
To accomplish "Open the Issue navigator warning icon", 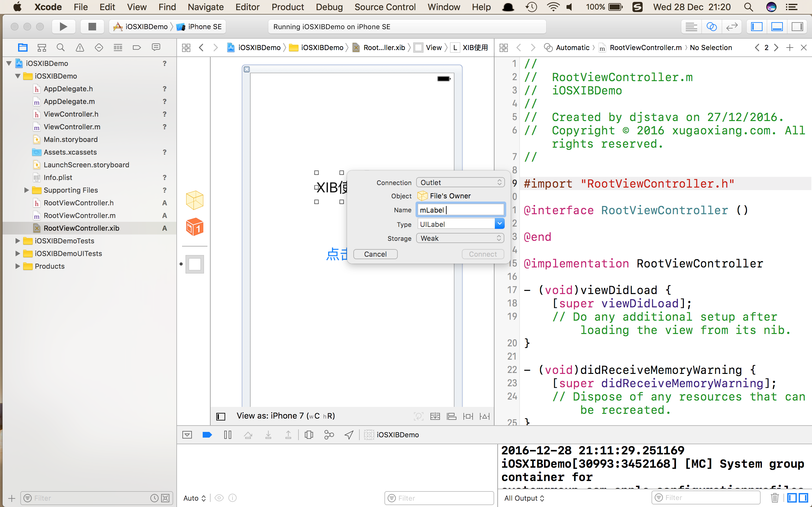I will 80,48.
